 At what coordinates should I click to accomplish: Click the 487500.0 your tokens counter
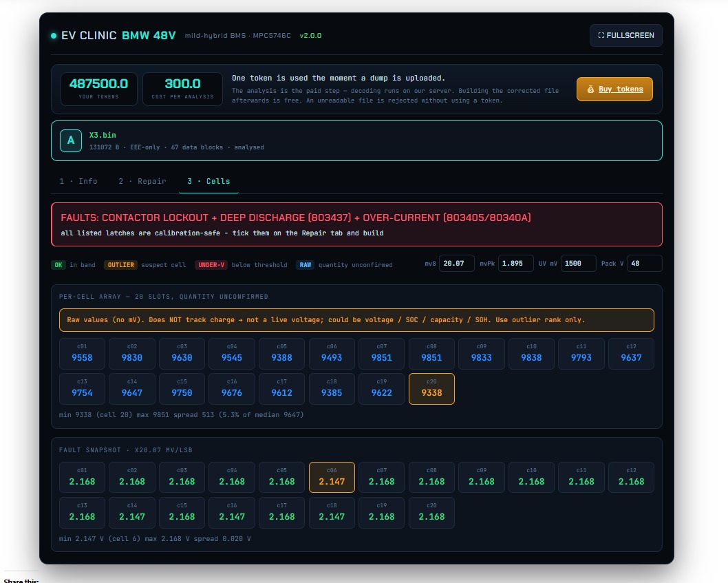[x=99, y=89]
